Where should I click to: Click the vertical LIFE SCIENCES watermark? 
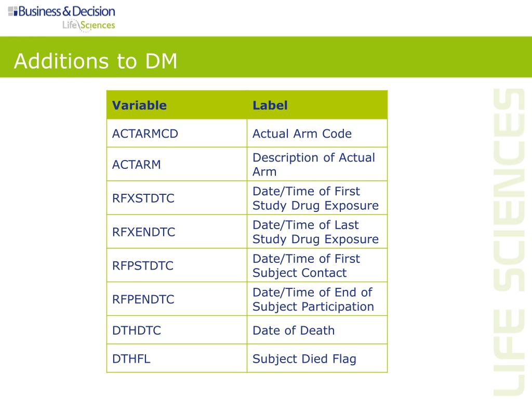509,242
